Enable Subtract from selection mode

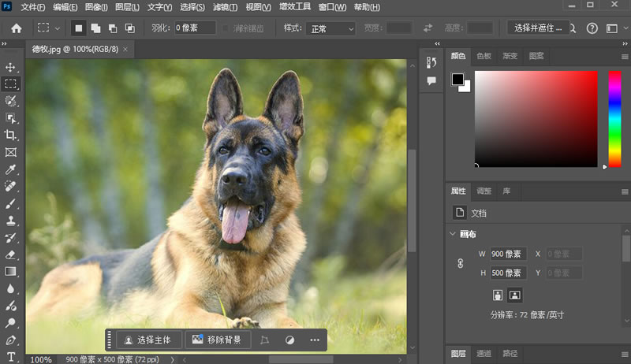112,28
